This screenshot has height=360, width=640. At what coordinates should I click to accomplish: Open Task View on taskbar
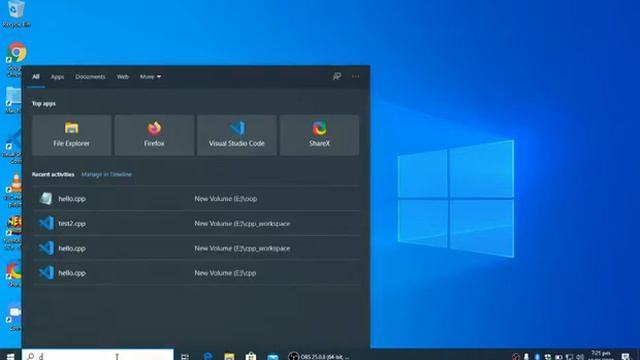tap(185, 356)
